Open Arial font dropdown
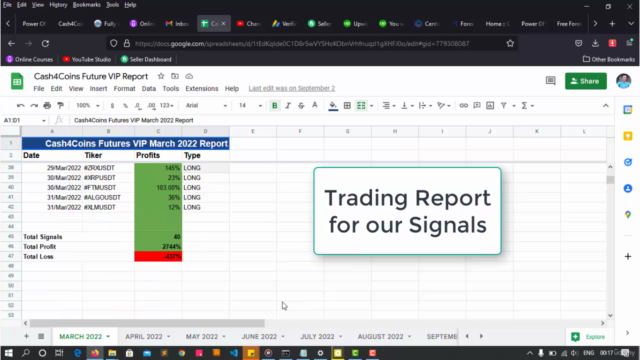The height and width of the screenshot is (360, 640). pos(206,106)
